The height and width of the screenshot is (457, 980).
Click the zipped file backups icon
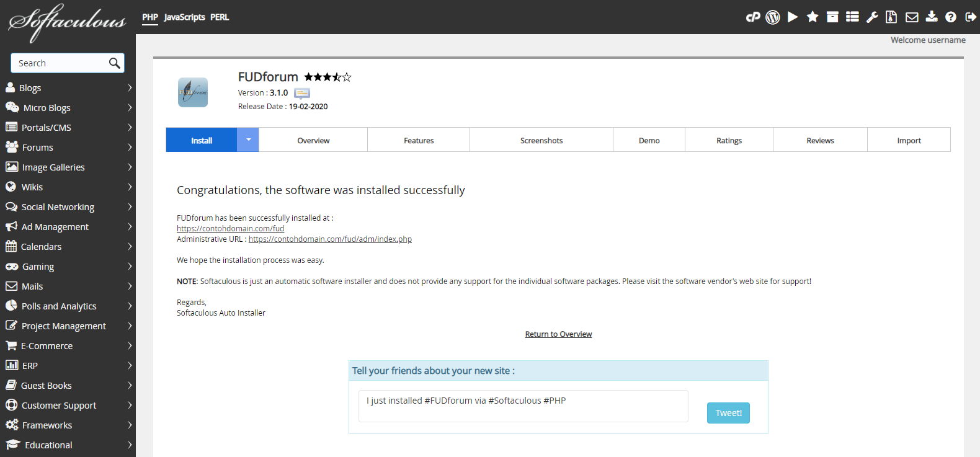coord(891,17)
